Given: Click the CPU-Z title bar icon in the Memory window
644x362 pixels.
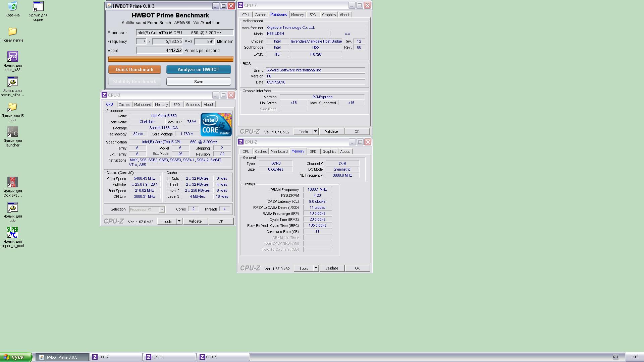Looking at the screenshot, I should (x=241, y=142).
